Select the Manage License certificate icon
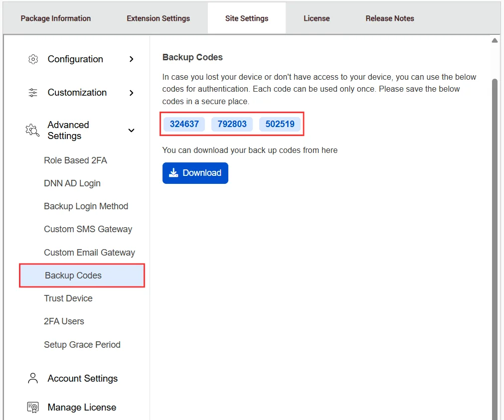504x420 pixels. point(32,407)
